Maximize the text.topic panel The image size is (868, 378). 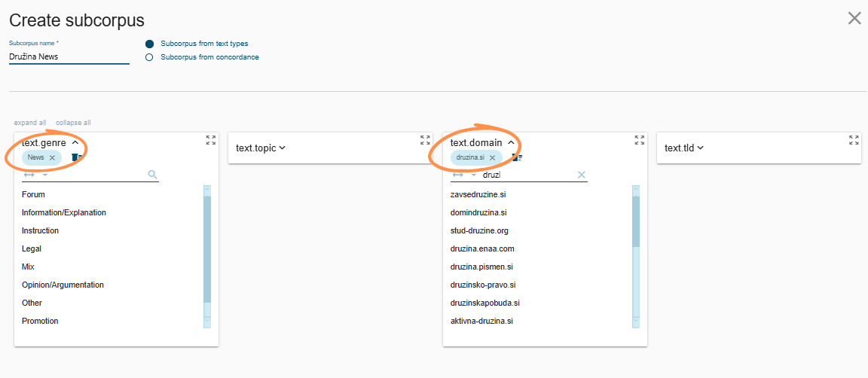[425, 140]
